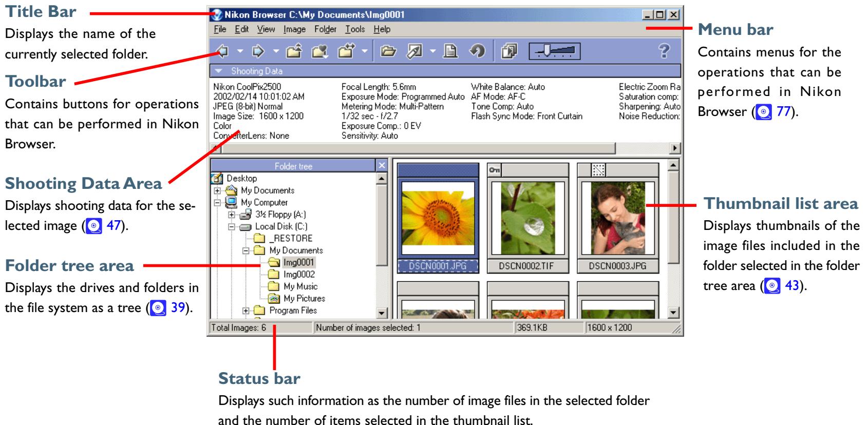
Task: Select the DSCN0002.TIF leaf thumbnail
Action: point(527,217)
